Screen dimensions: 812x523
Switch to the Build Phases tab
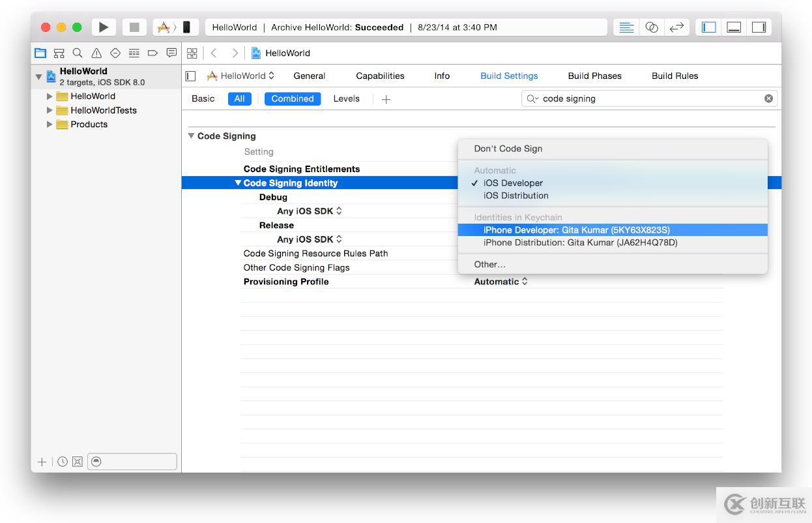pos(594,76)
